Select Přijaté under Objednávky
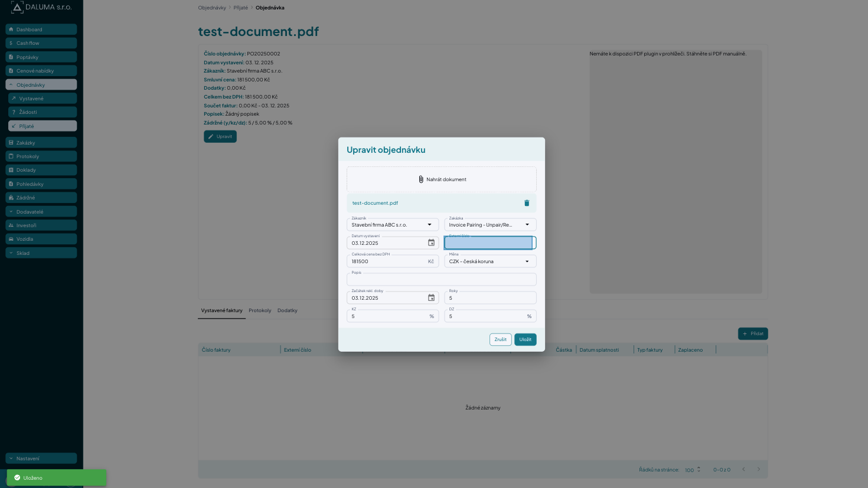The height and width of the screenshot is (488, 868). point(43,126)
